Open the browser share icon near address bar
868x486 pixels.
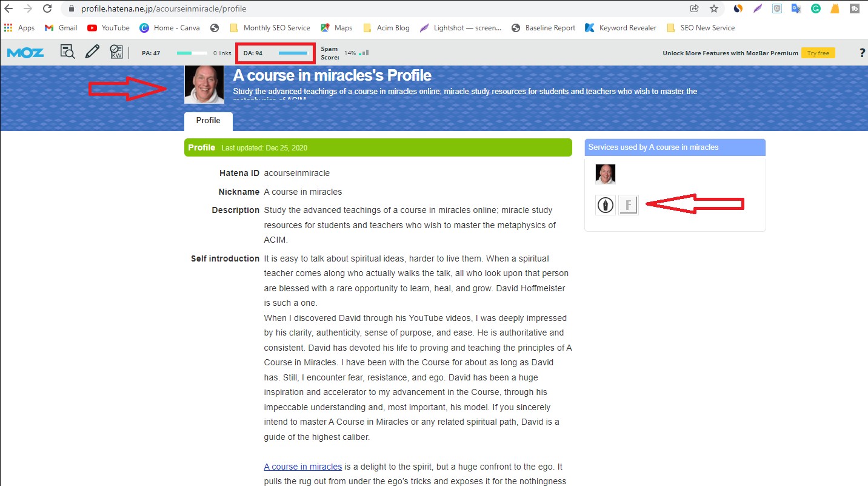pyautogui.click(x=693, y=8)
